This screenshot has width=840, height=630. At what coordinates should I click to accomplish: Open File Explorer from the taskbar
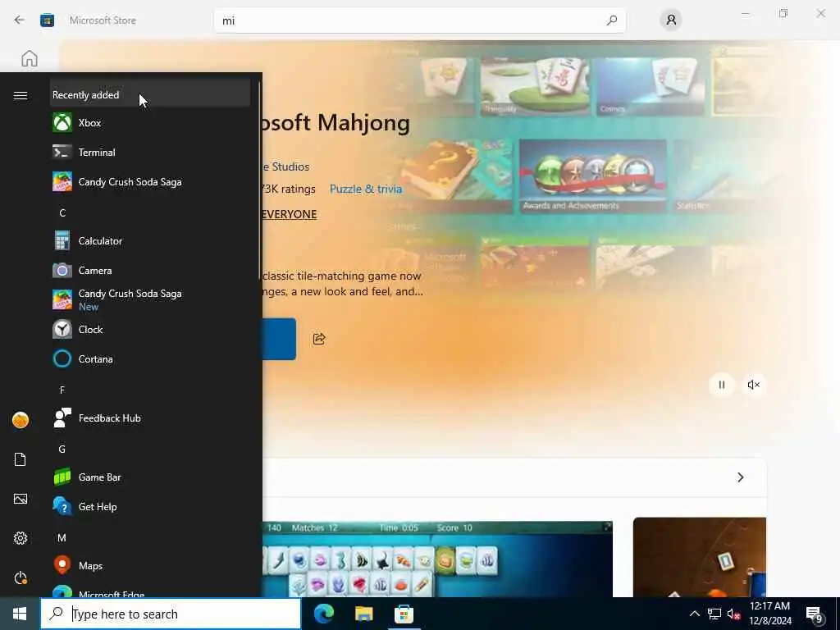pos(363,614)
